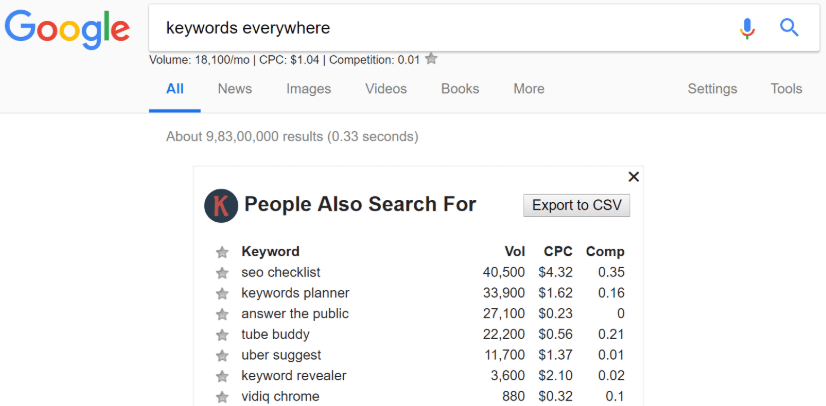This screenshot has height=406, width=826.
Task: Open search Settings menu
Action: point(712,88)
